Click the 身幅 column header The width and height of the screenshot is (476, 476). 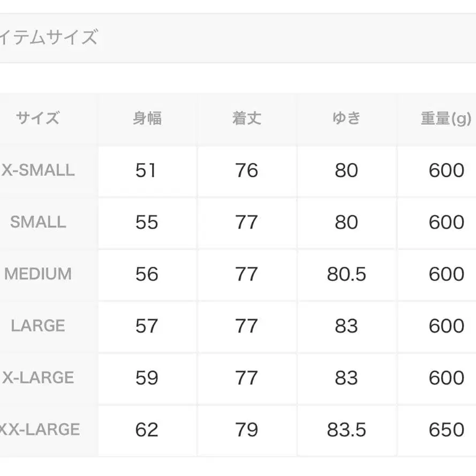coord(147,118)
